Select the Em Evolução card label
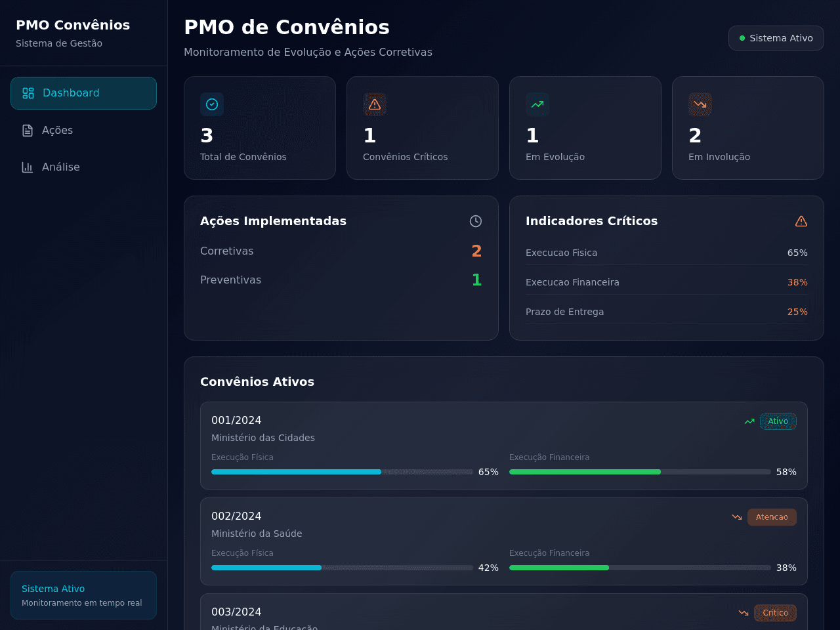The height and width of the screenshot is (630, 840). [x=555, y=157]
